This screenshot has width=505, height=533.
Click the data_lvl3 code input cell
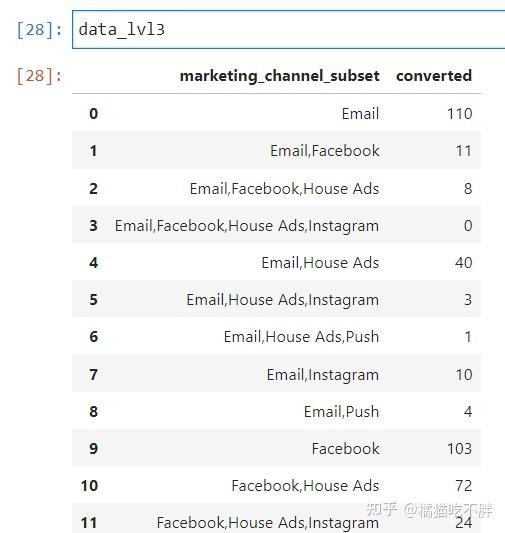pos(289,30)
